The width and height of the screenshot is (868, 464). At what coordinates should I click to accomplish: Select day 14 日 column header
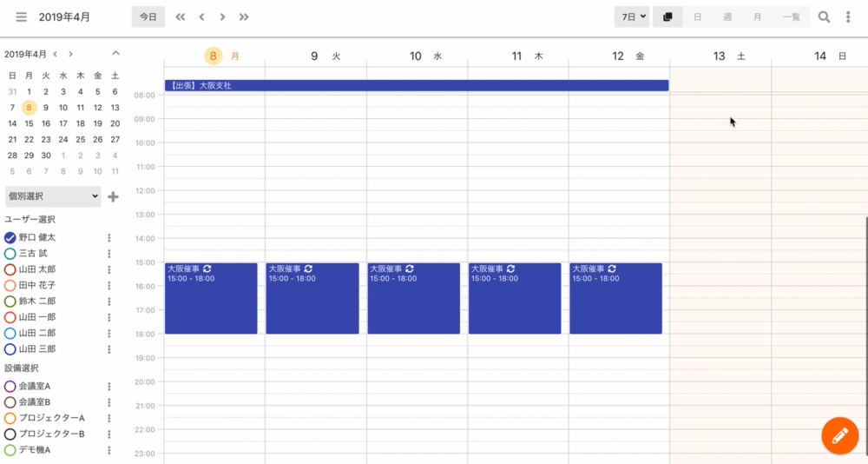830,56
